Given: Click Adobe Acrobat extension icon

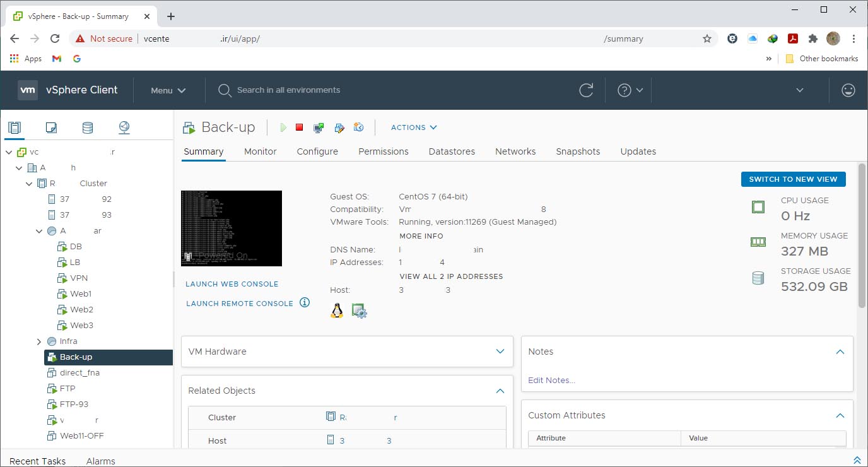Looking at the screenshot, I should (x=793, y=38).
